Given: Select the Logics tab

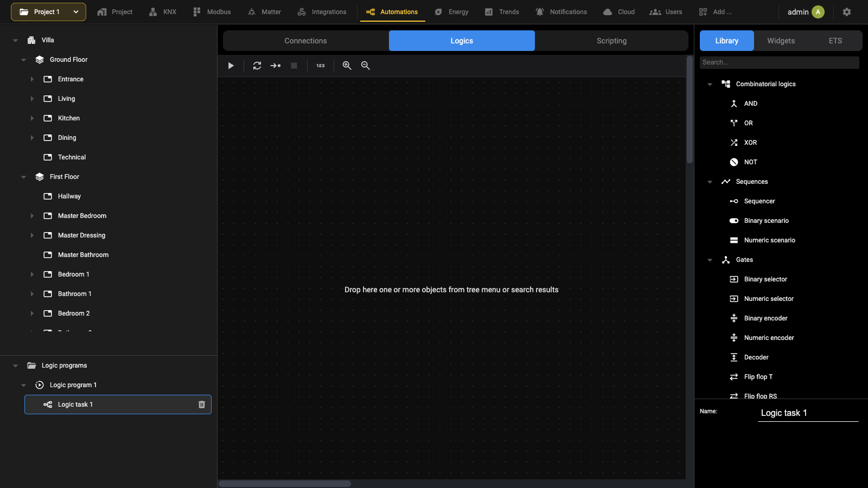Looking at the screenshot, I should click(x=462, y=41).
